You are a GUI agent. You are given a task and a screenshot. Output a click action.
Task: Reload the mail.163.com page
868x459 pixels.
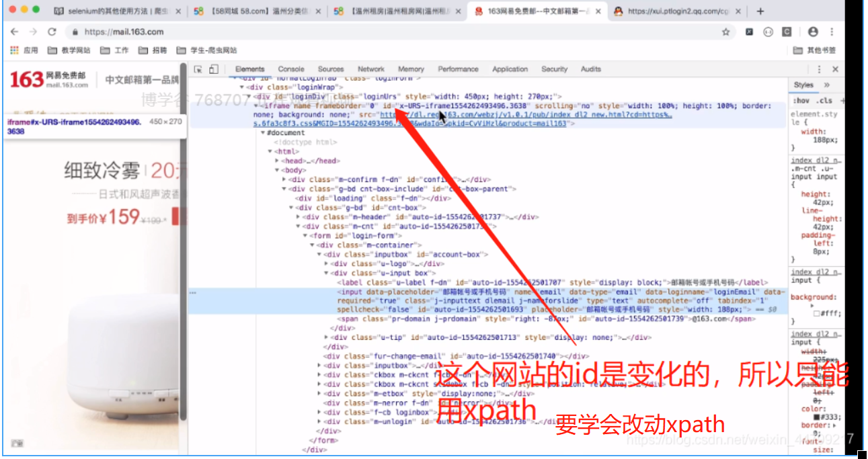coord(52,32)
